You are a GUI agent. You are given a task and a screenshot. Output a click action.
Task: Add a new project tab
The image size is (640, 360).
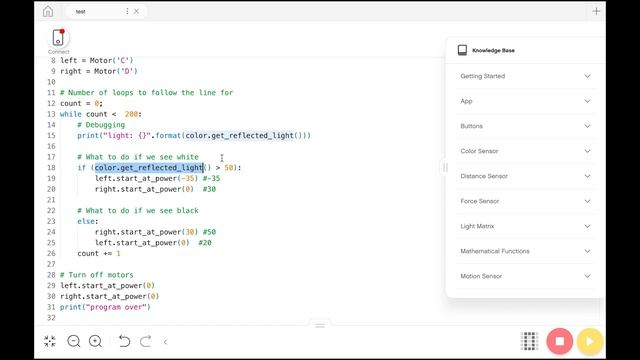(596, 11)
